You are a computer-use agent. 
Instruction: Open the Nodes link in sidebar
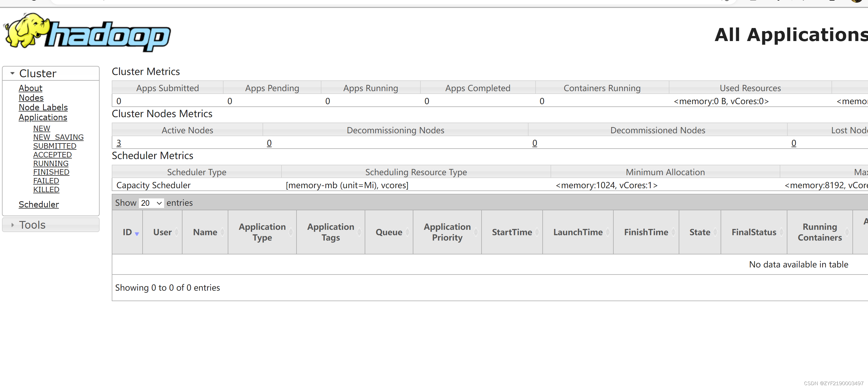31,98
